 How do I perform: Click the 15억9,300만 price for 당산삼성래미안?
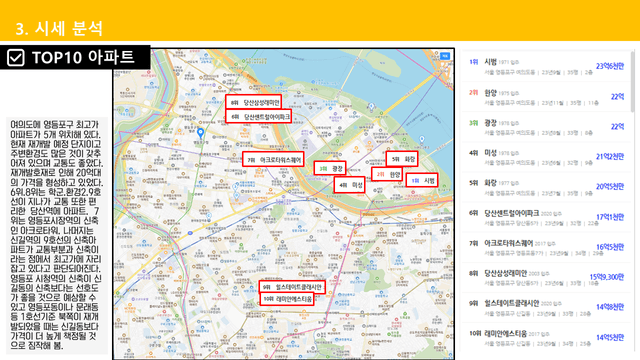607,277
